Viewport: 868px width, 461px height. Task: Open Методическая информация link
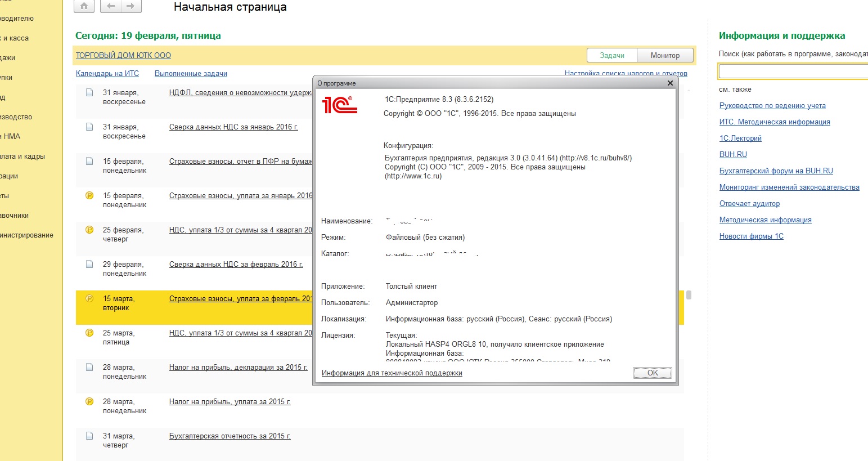coord(766,220)
